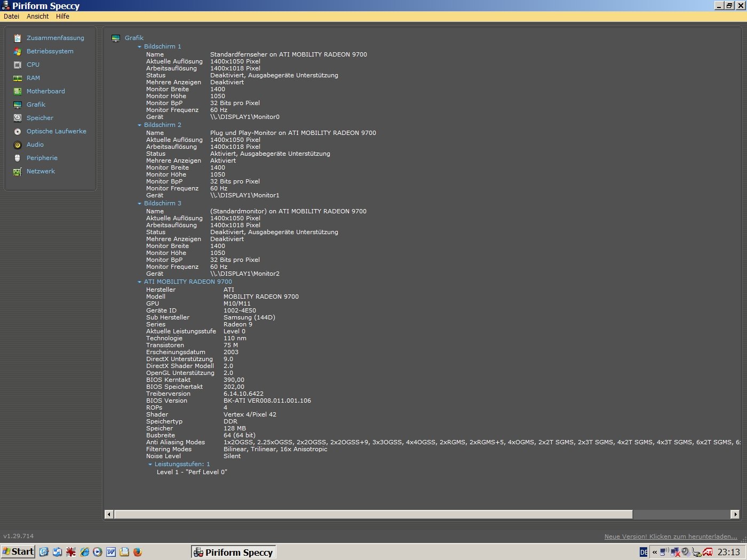This screenshot has height=560, width=747.
Task: Click the printer-folder quick launch icon
Action: [124, 552]
